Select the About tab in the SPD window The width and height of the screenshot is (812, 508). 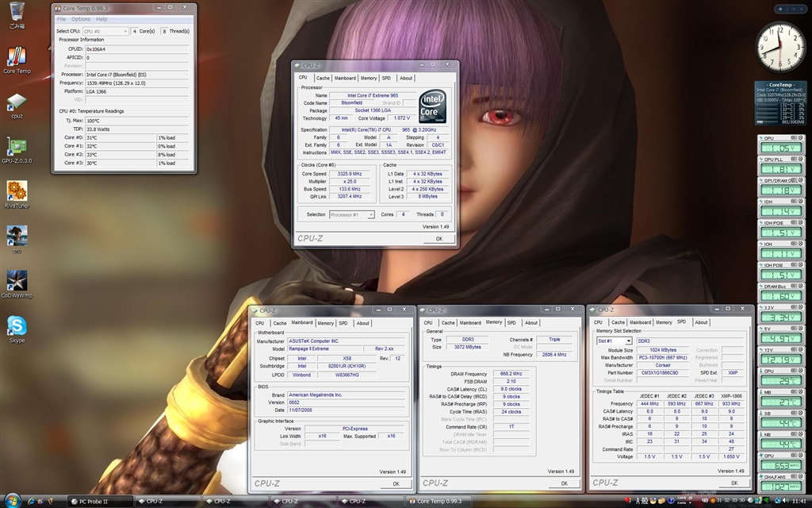[701, 322]
